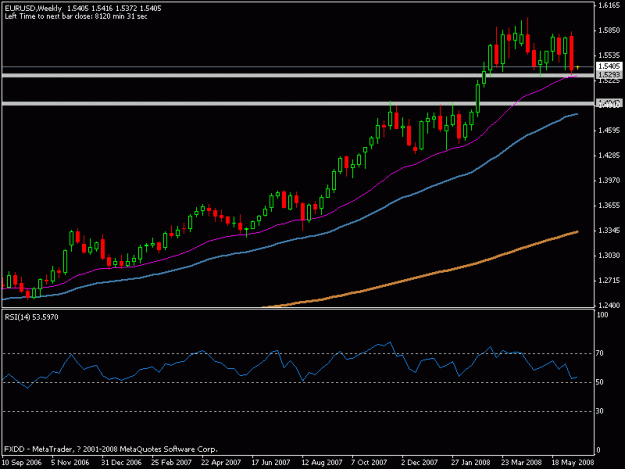Click the 10 Sep 2006 date label
The width and height of the screenshot is (625, 469).
pyautogui.click(x=21, y=463)
